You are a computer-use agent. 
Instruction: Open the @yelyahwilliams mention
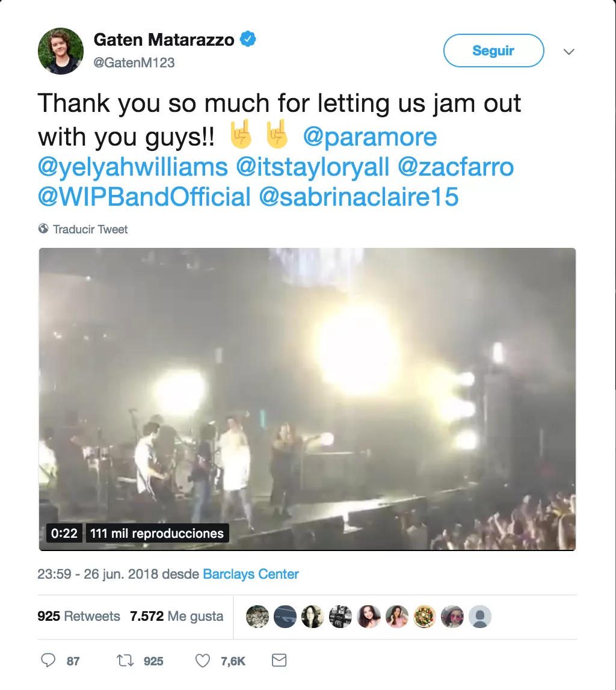pyautogui.click(x=133, y=167)
